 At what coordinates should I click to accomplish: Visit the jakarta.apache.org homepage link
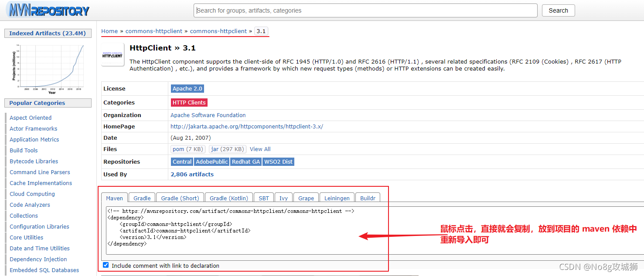point(247,126)
